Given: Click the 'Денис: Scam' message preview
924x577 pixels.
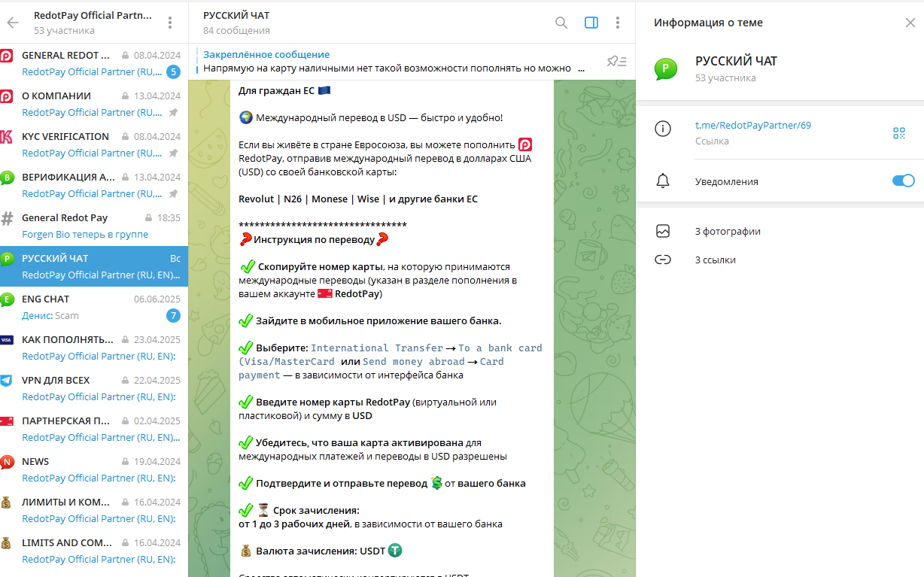Looking at the screenshot, I should click(50, 315).
